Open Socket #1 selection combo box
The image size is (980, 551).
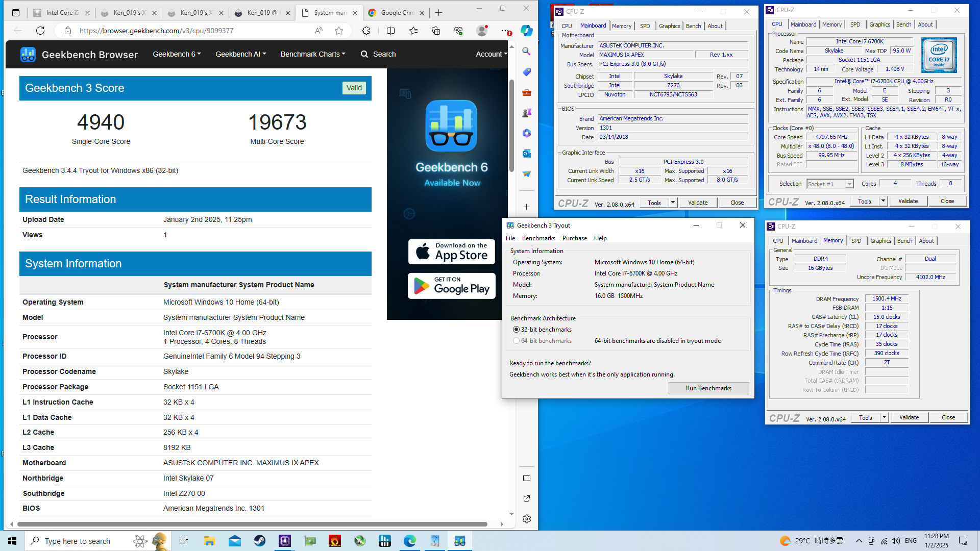pyautogui.click(x=830, y=184)
